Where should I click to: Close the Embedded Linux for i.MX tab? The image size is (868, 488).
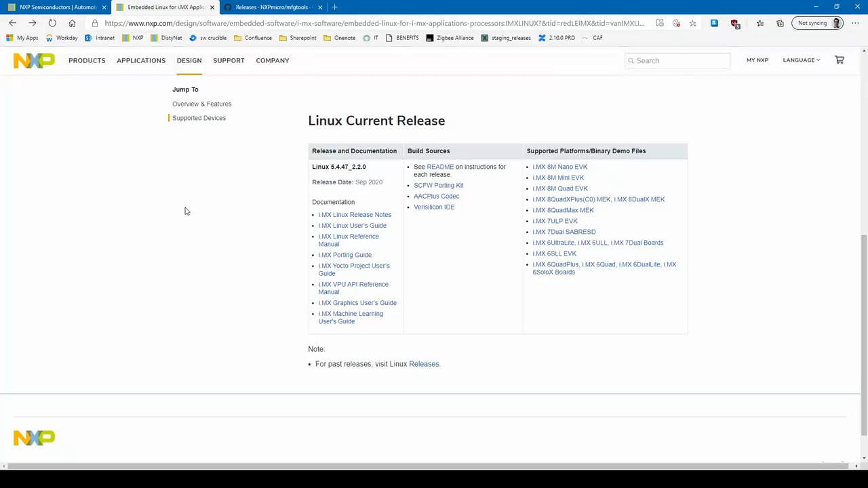point(212,7)
